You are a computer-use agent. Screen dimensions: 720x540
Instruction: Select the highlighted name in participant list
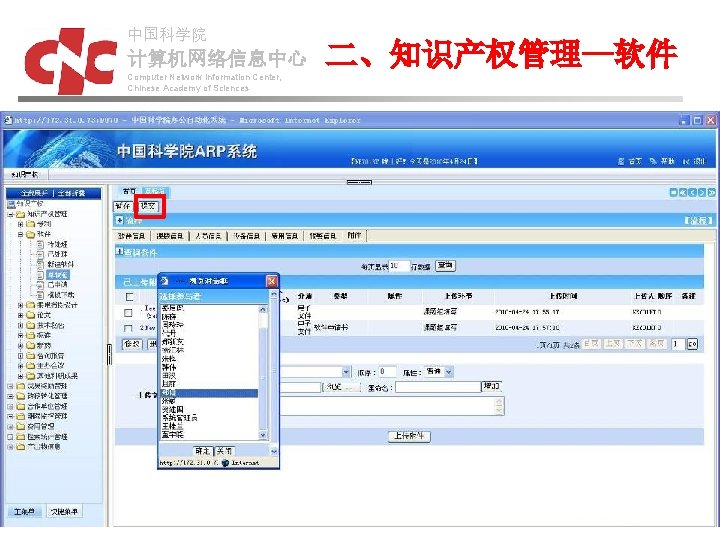209,393
